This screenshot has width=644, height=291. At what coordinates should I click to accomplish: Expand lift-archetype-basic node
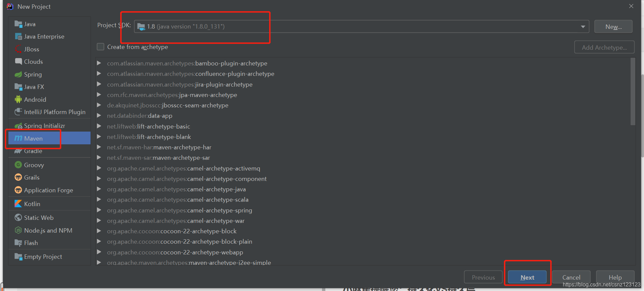99,126
